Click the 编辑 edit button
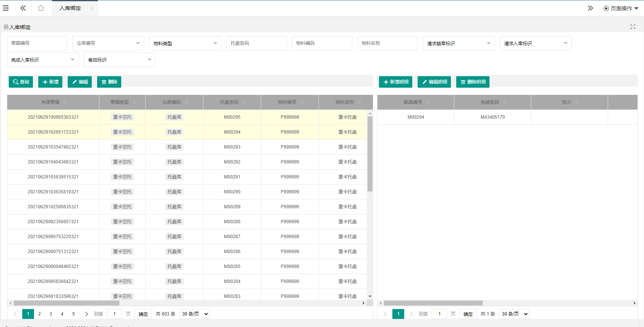The width and height of the screenshot is (644, 327). [80, 82]
